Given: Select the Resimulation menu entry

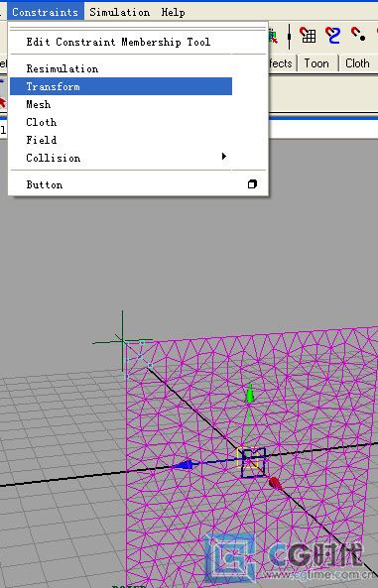Looking at the screenshot, I should pos(121,68).
